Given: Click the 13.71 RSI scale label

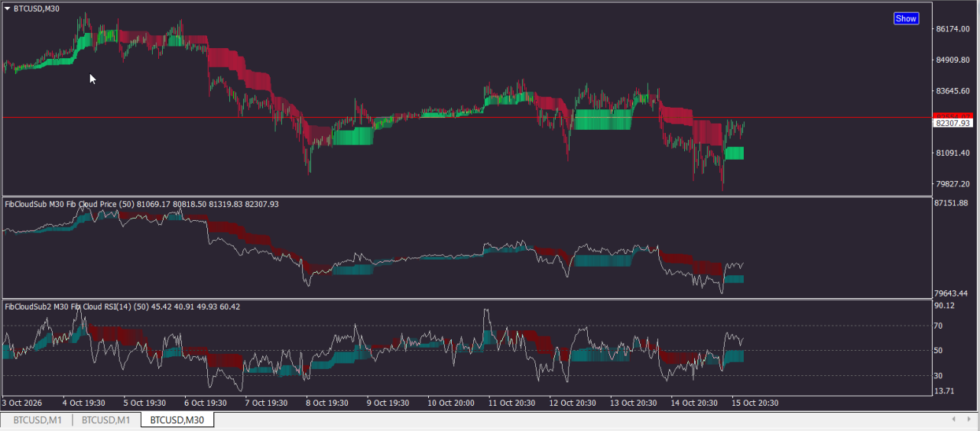Looking at the screenshot, I should [944, 391].
